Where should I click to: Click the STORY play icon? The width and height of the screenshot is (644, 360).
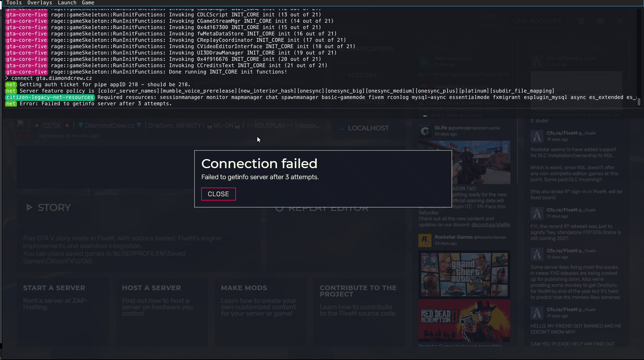29,208
